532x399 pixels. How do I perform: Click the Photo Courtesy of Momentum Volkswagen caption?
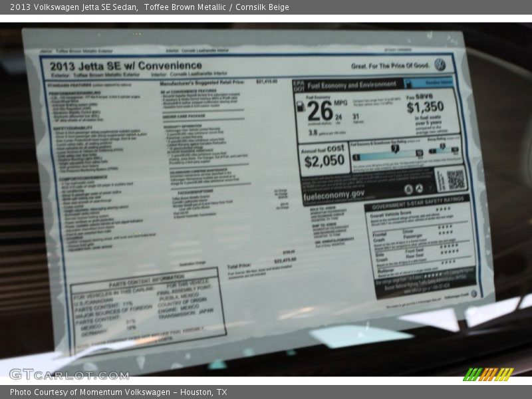pos(118,392)
